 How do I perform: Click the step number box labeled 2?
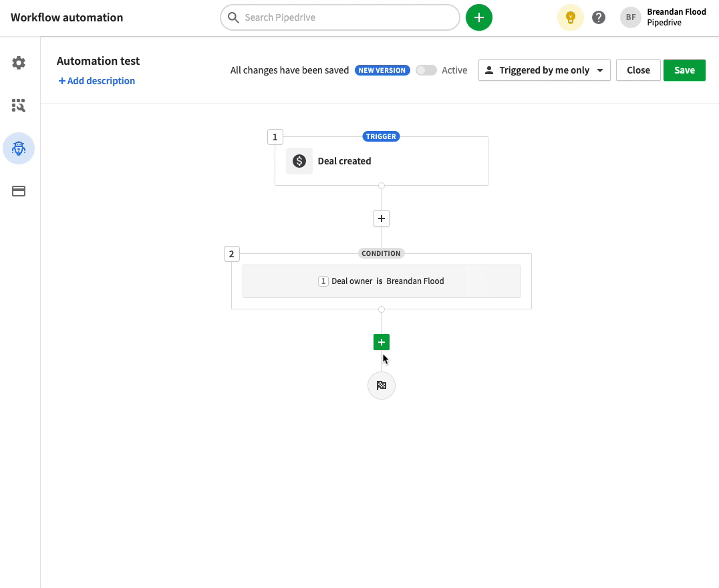point(231,253)
